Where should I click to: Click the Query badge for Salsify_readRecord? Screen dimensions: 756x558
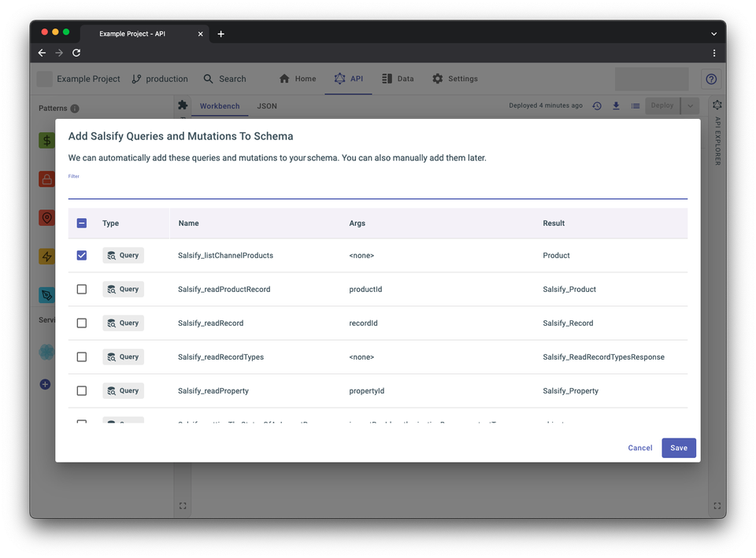click(x=124, y=323)
